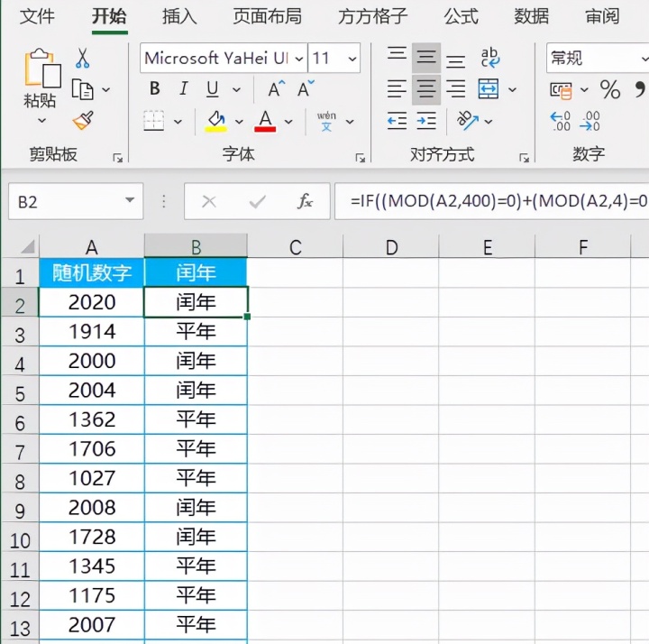Toggle center horizontal alignment
This screenshot has width=649, height=644.
tap(426, 89)
